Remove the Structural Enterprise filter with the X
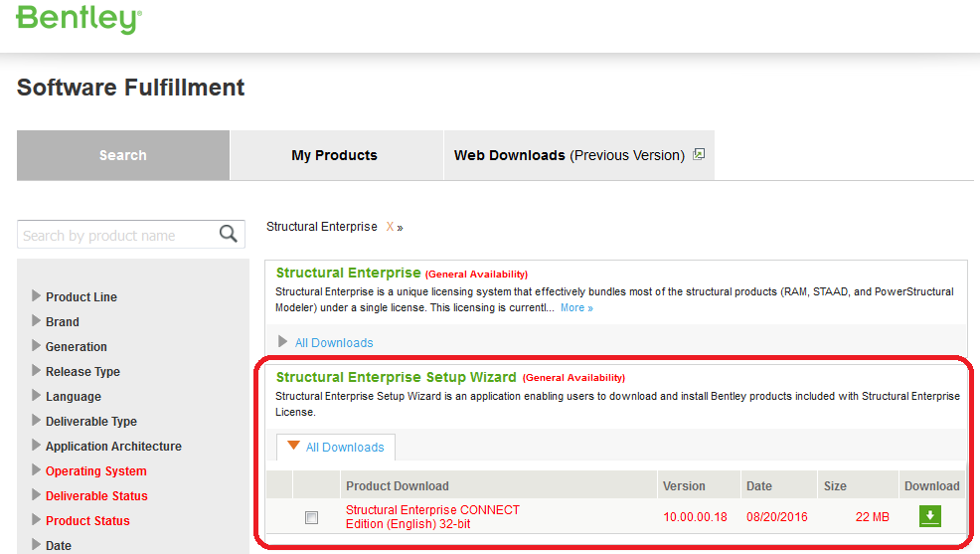Screen dimensions: 980x554 point(390,227)
